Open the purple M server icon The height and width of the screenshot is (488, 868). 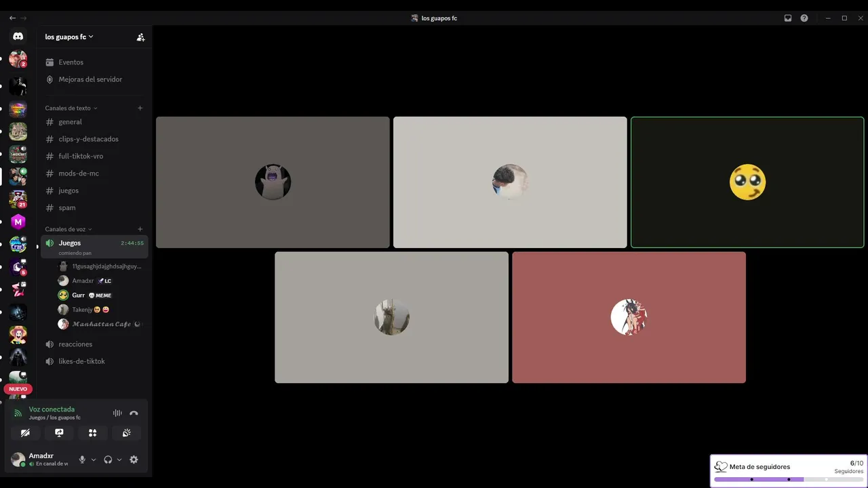click(x=18, y=222)
